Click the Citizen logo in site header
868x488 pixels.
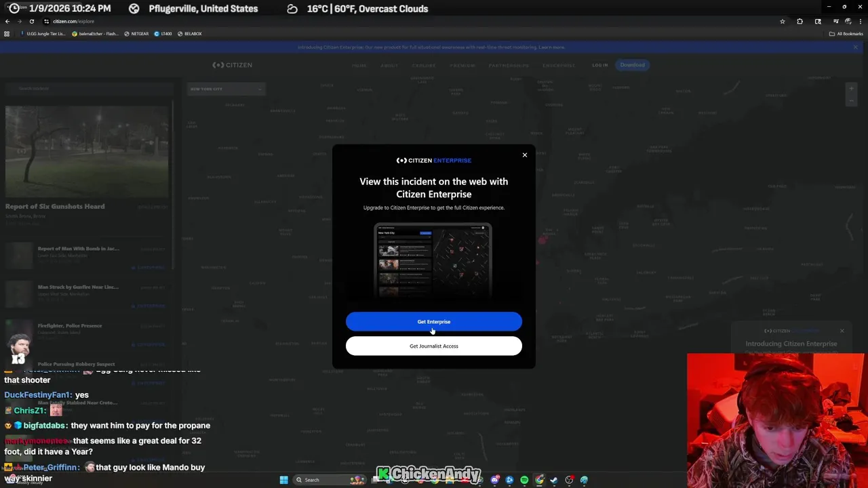(x=232, y=65)
